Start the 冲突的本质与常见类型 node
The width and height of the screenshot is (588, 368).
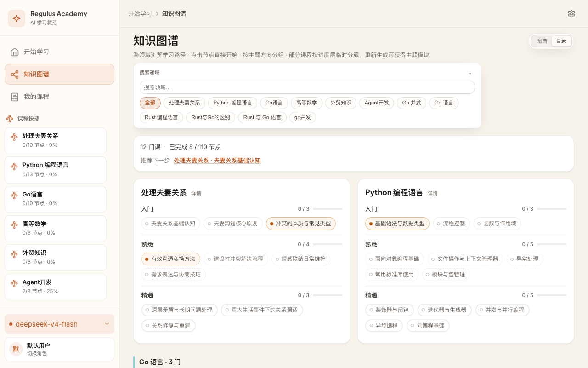(x=301, y=224)
